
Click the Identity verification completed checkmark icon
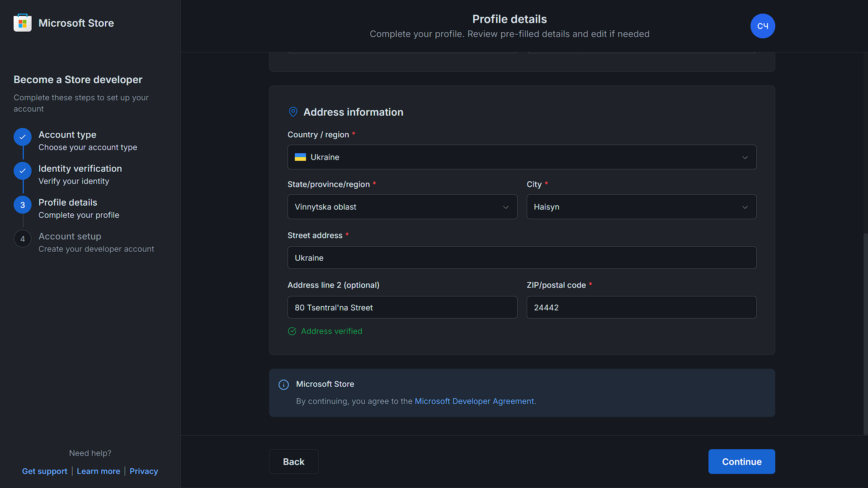click(23, 171)
